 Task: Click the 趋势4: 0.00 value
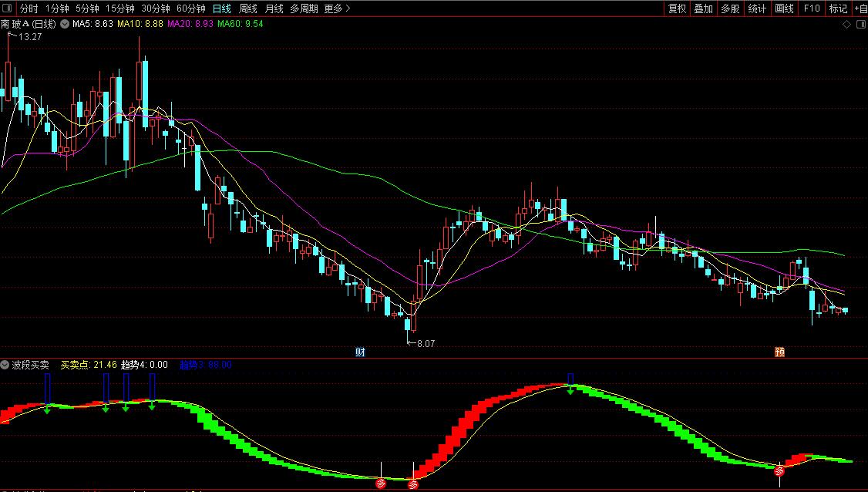(x=144, y=365)
